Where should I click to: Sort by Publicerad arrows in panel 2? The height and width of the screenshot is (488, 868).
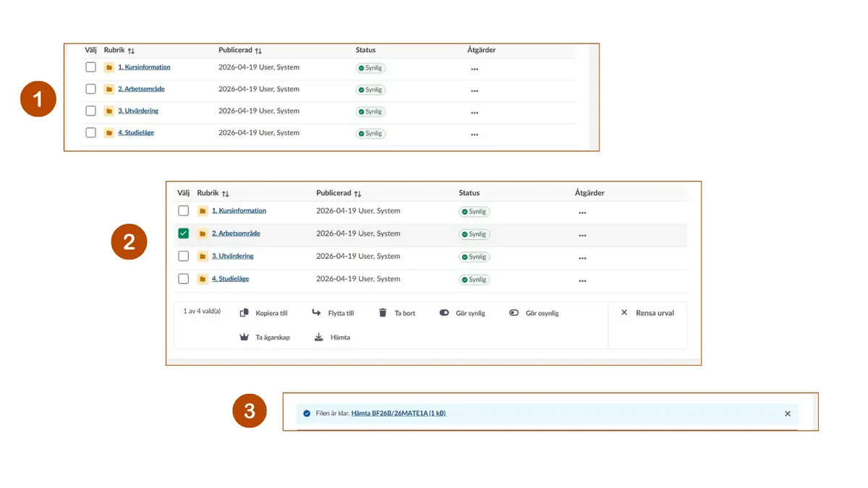click(x=357, y=194)
